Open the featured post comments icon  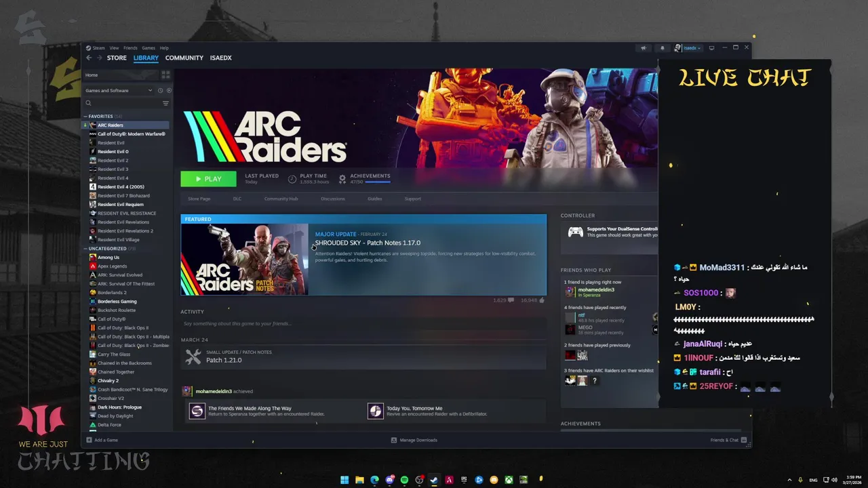(511, 300)
